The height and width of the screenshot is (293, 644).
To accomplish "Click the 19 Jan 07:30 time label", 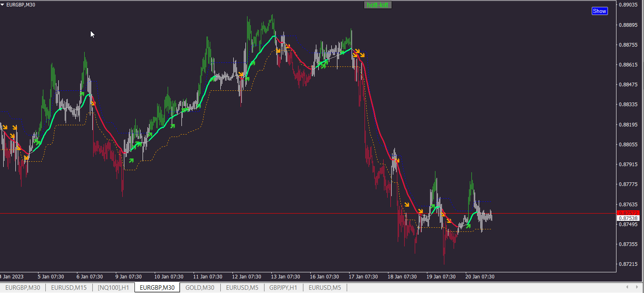I will point(441,277).
